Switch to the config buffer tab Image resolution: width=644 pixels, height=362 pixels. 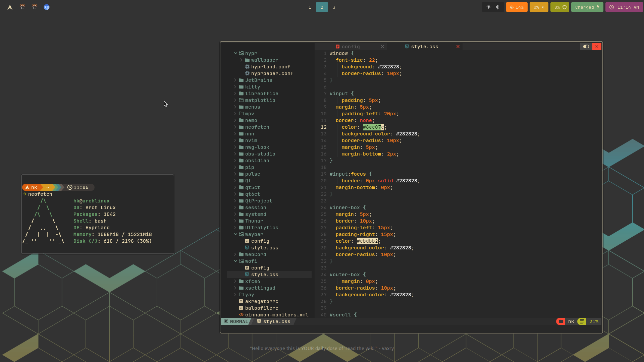click(x=351, y=47)
